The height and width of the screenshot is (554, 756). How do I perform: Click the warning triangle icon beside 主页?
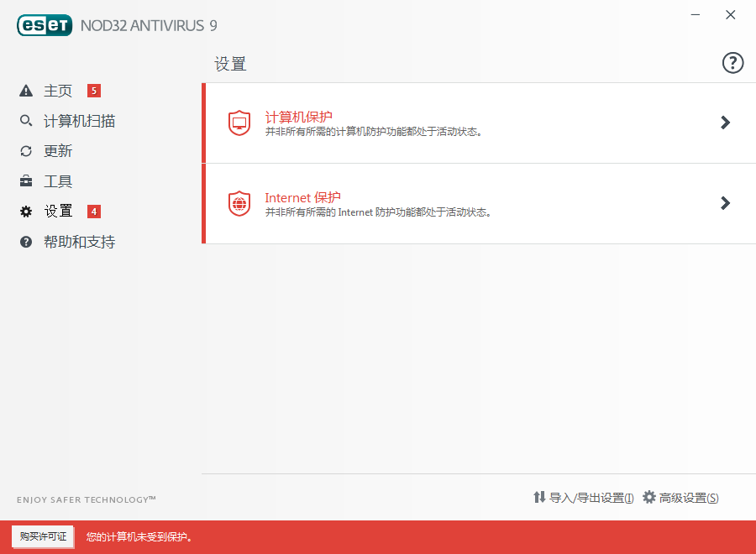[x=26, y=91]
